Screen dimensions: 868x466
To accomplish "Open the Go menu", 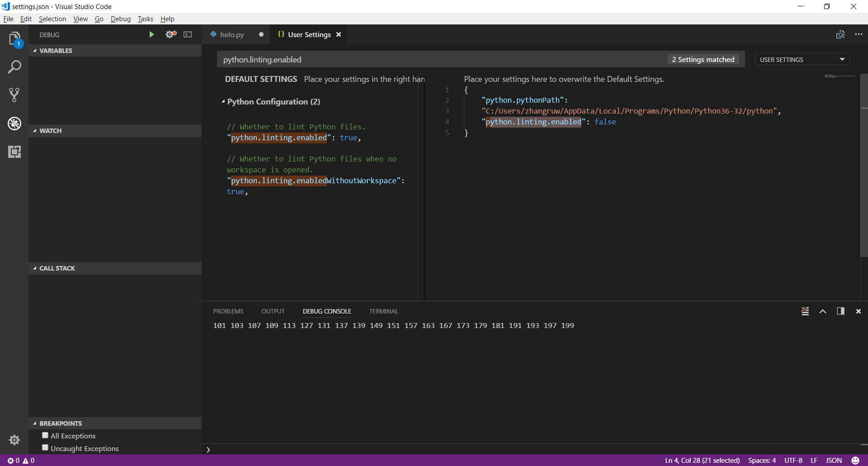I will tap(99, 19).
